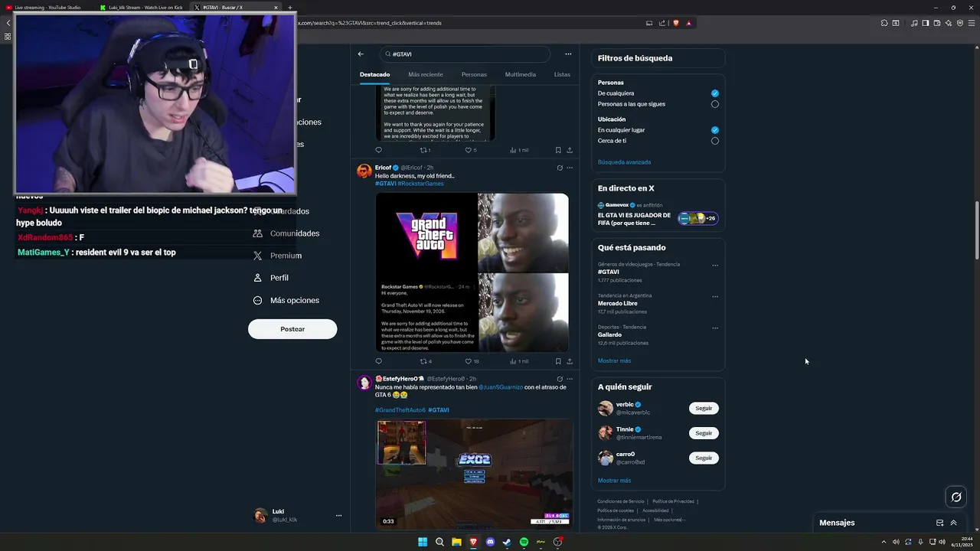Open Más opciones in sidebar
The image size is (980, 551).
tap(286, 300)
